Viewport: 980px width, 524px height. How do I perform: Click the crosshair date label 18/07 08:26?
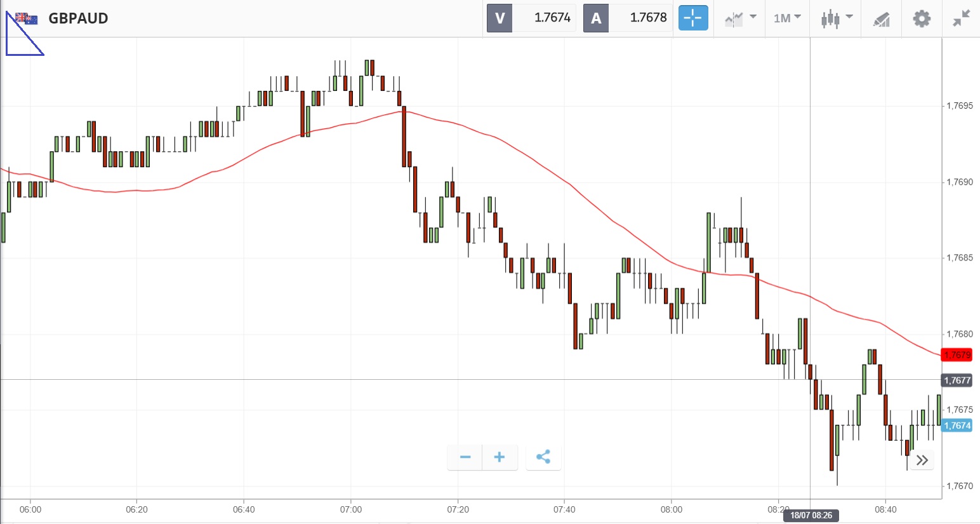pyautogui.click(x=811, y=515)
